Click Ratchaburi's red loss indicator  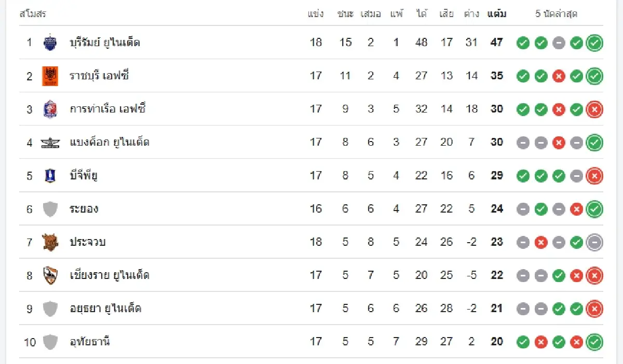pyautogui.click(x=559, y=76)
